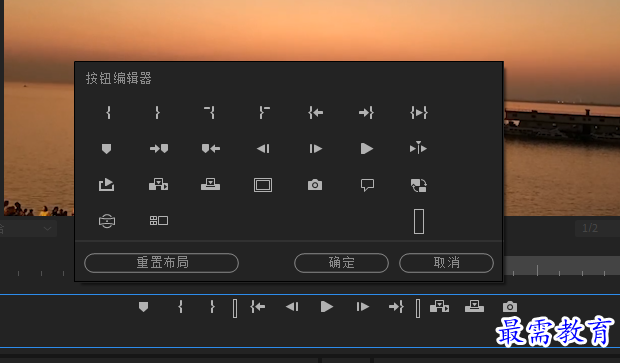The height and width of the screenshot is (363, 620).
Task: Click Mark Out icon in button editor
Action: pos(157,113)
